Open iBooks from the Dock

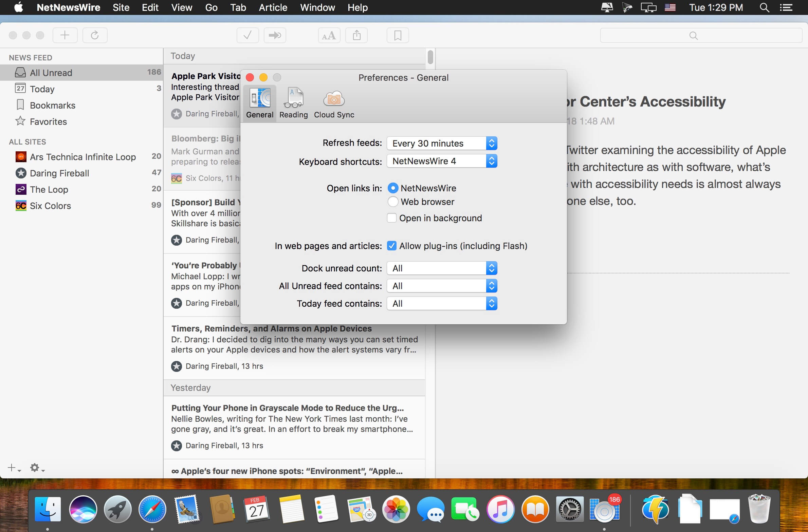535,509
